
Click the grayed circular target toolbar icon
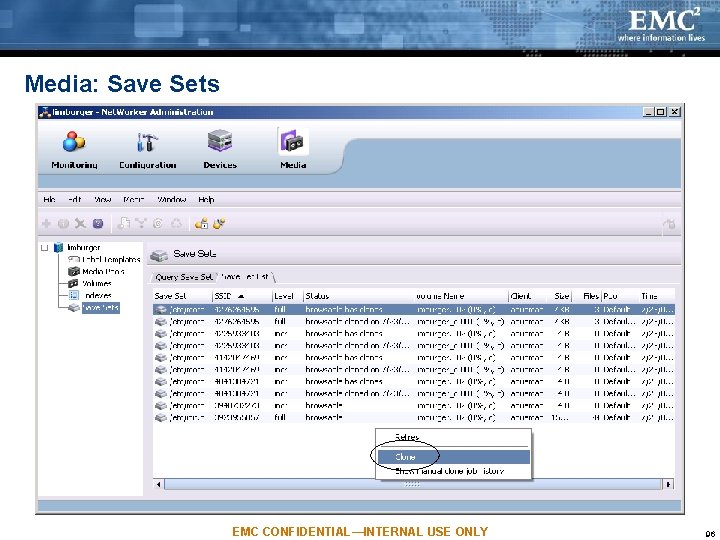click(x=158, y=224)
